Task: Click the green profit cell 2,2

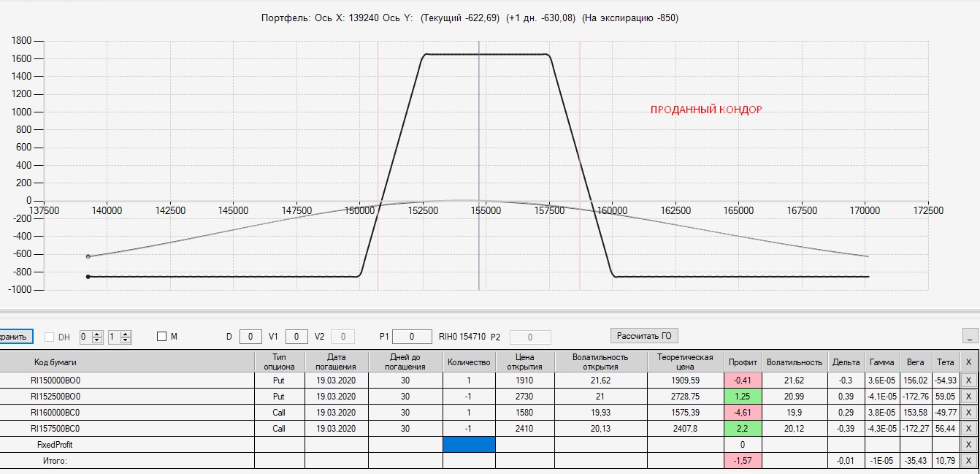Action: click(743, 429)
